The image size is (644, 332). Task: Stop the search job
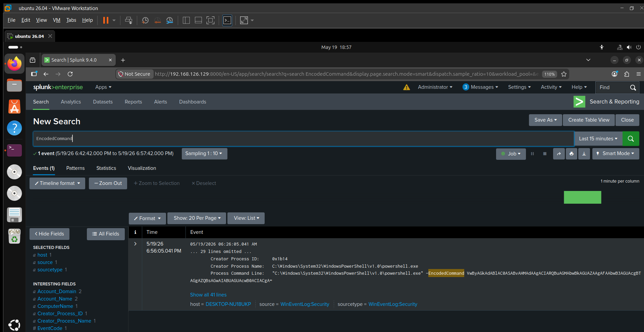[545, 154]
